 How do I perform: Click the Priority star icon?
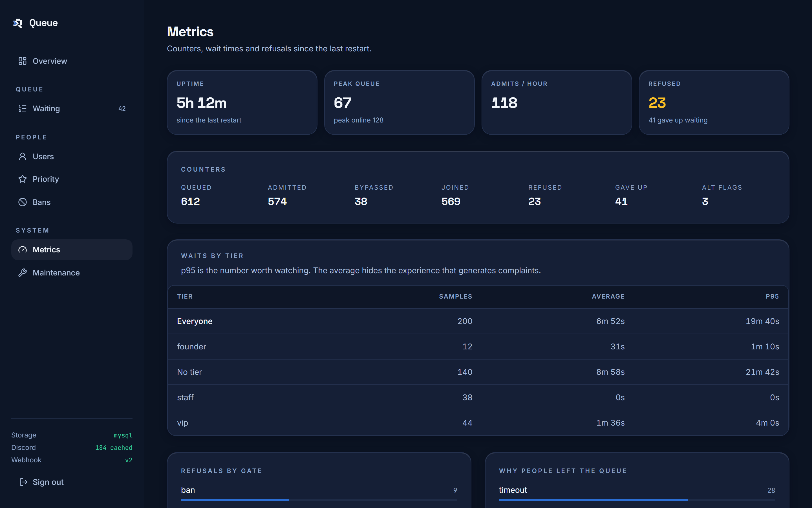point(23,179)
